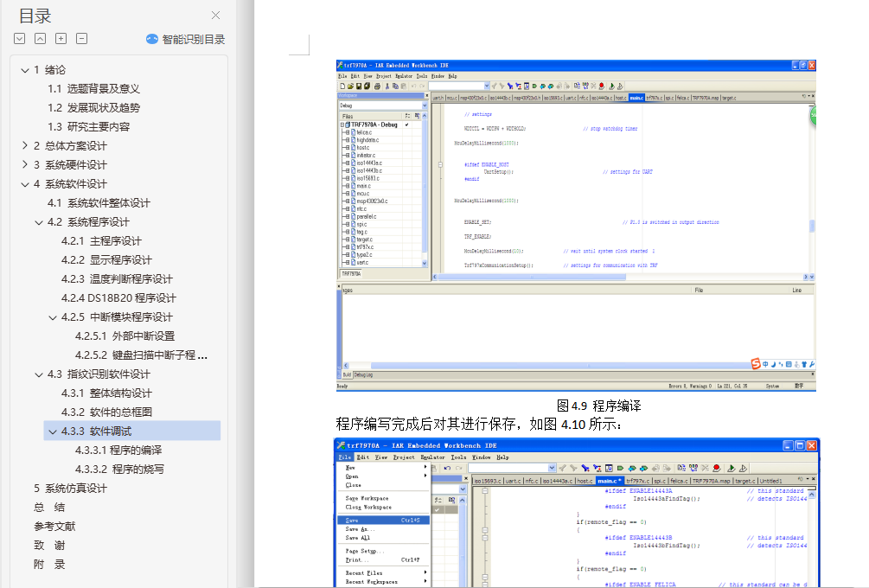Go to 4.3.2 软件的总框图
Image resolution: width=869 pixels, height=588 pixels.
[x=106, y=412]
